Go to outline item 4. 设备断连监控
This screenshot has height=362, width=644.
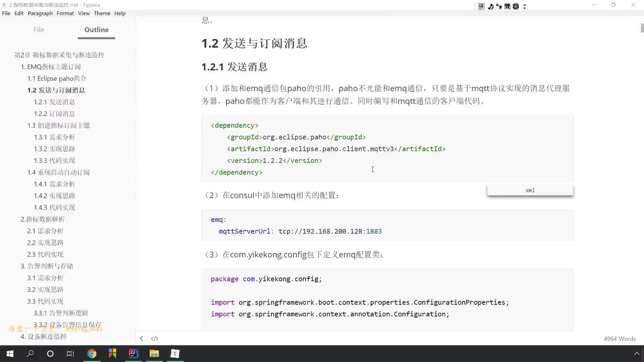(x=44, y=337)
